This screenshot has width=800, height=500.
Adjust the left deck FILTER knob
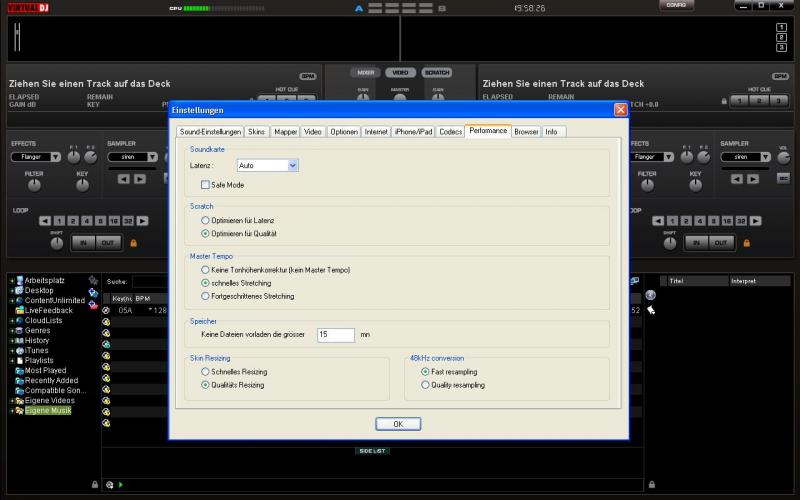click(x=34, y=185)
